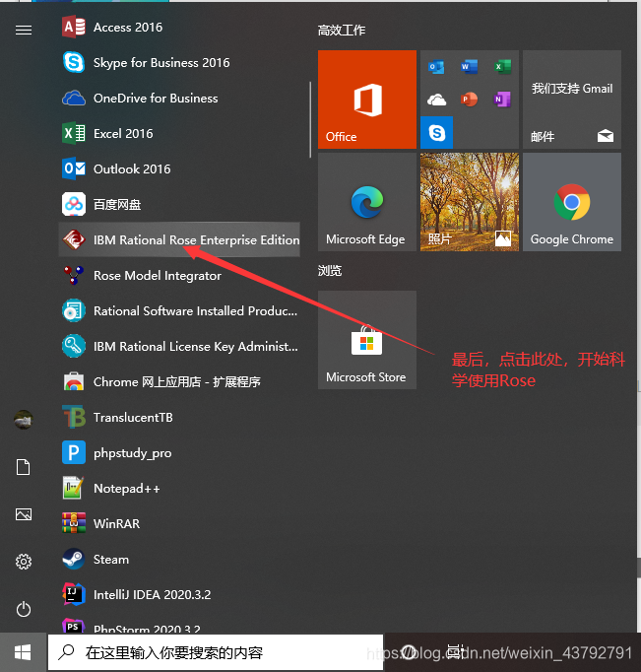The width and height of the screenshot is (641, 672).
Task: Click the small PowerPoint icon in tile
Action: pyautogui.click(x=470, y=100)
